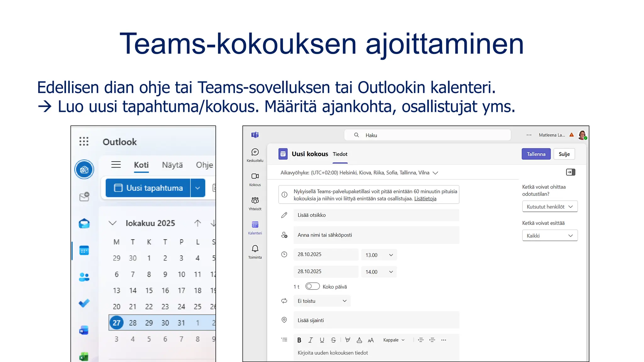Switch to Näytä tab in Outlook

(172, 165)
